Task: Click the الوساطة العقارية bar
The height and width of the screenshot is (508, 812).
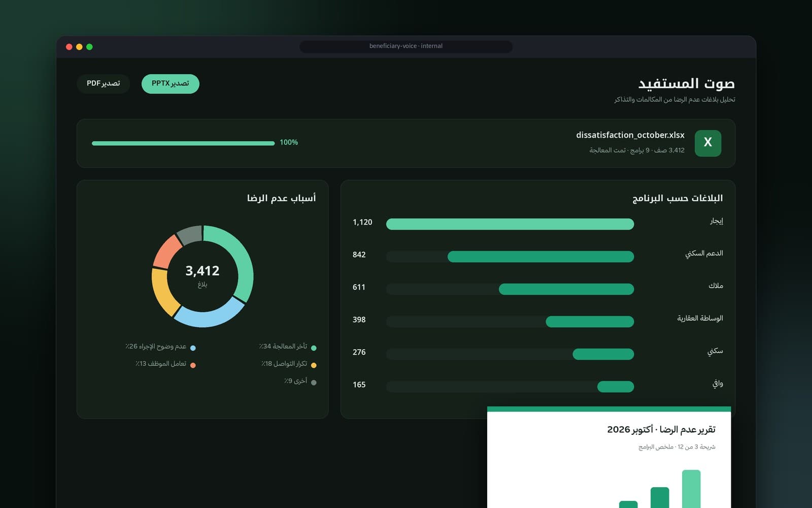Action: coord(590,322)
